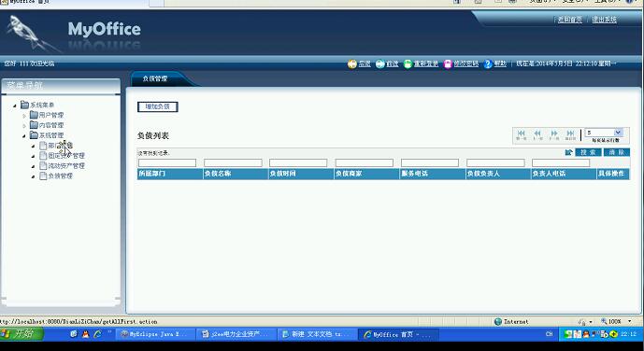Click the 搜索 search button
Viewport: 644px width, 351px height.
click(588, 152)
